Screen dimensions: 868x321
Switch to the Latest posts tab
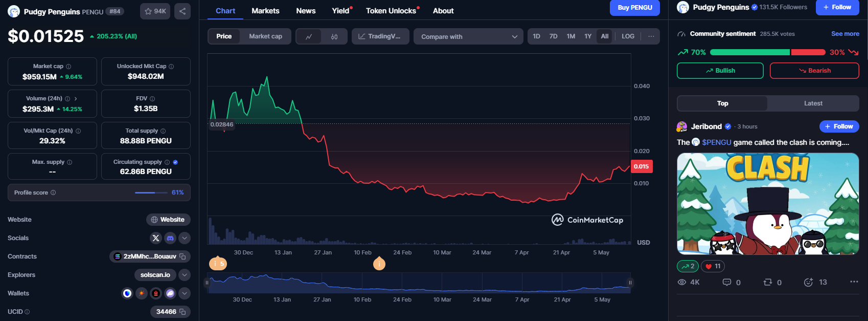(813, 103)
